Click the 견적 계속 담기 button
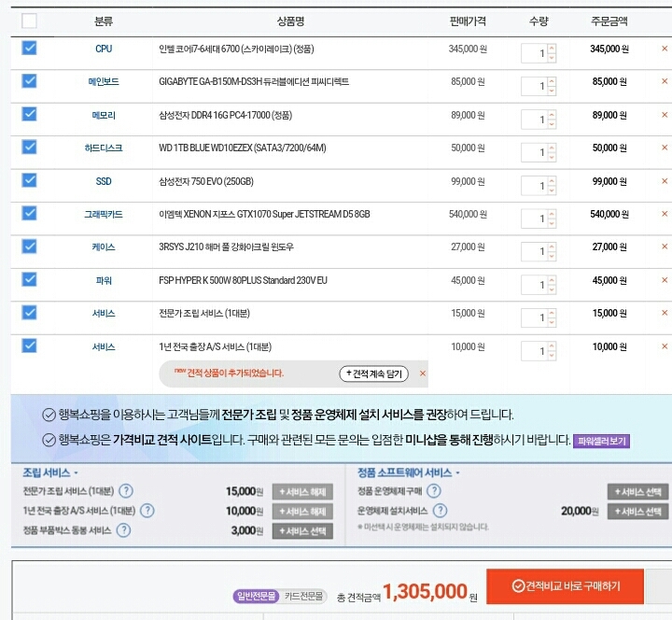672x620 pixels. 373,373
